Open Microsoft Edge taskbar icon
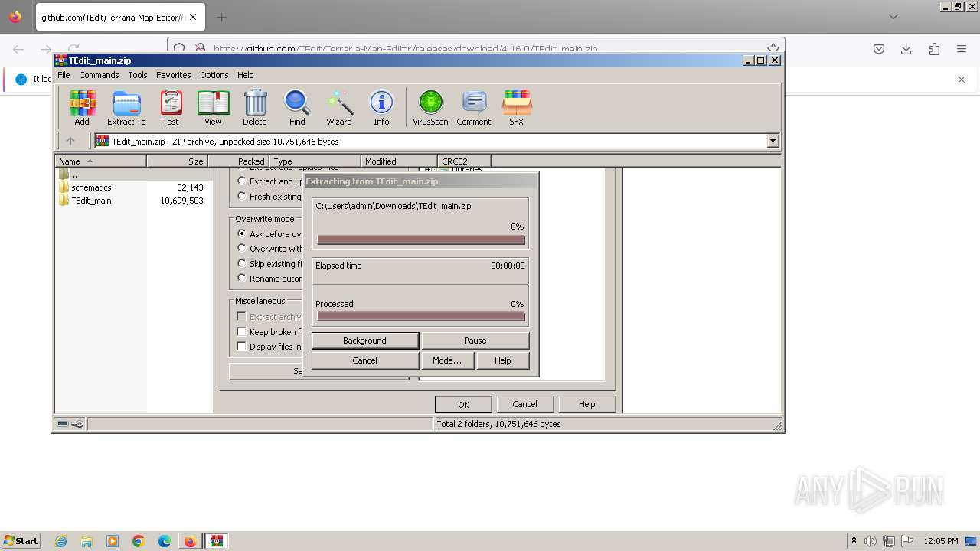The image size is (980, 551). (x=165, y=541)
